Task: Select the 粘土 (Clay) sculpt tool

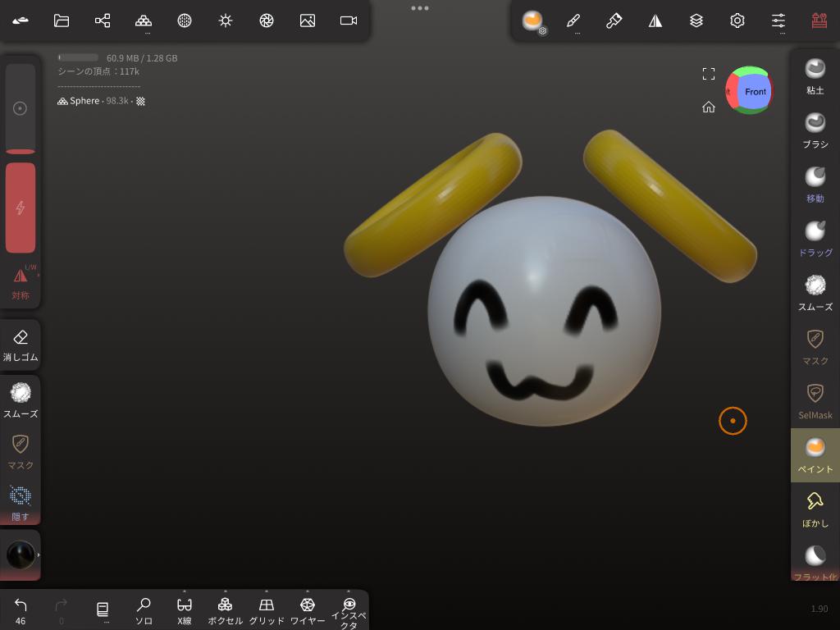Action: coord(815,76)
